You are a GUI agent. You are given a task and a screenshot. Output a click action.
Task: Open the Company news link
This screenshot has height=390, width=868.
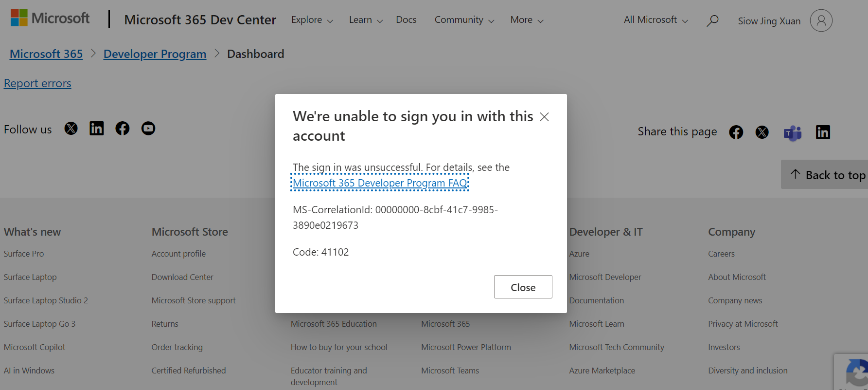point(735,300)
